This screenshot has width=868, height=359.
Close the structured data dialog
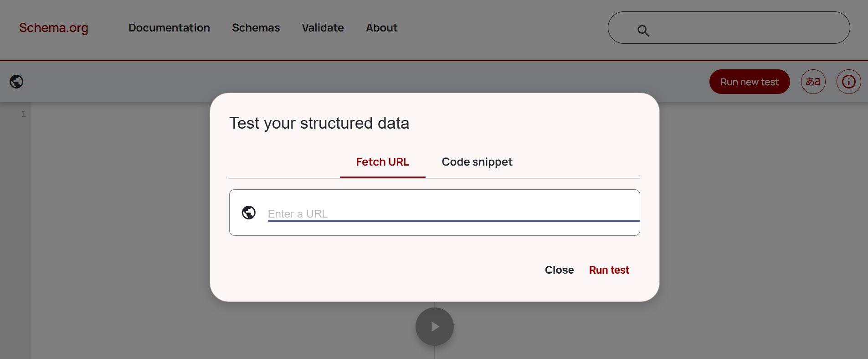559,270
